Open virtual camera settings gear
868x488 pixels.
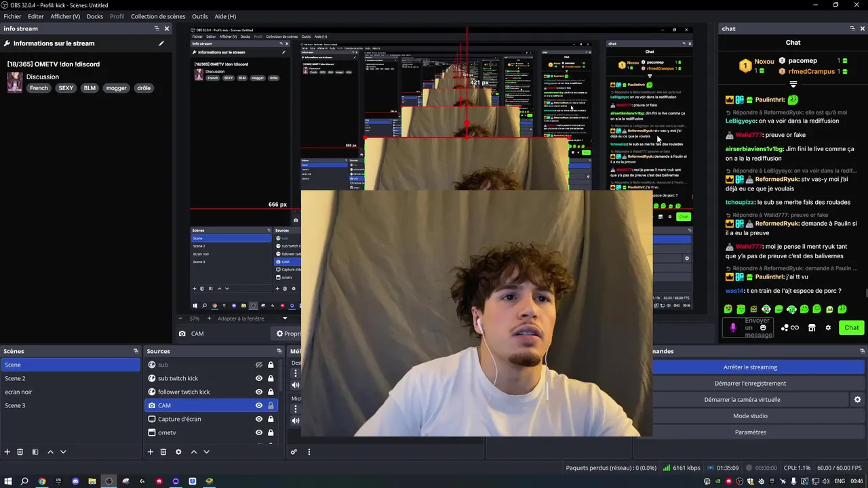(x=857, y=400)
